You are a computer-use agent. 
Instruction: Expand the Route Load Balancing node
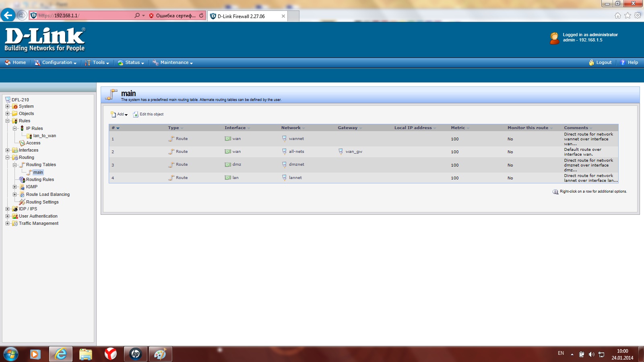coord(14,195)
